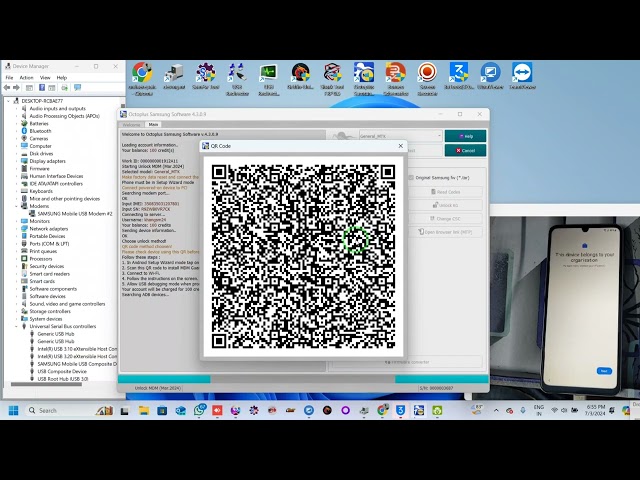Open the General_MTK model dropdown
This screenshot has height=480, width=640.
[401, 136]
